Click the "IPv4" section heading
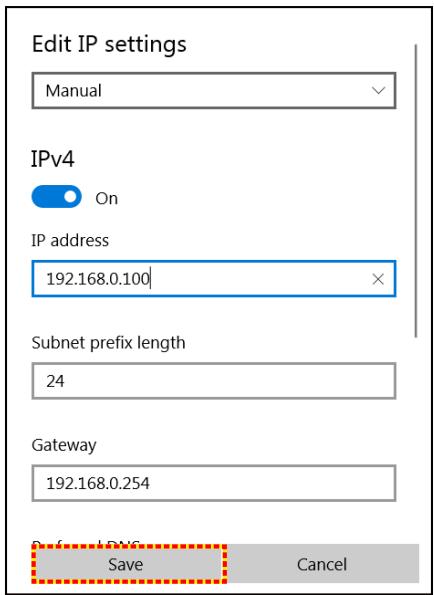The image size is (434, 595). click(x=53, y=159)
